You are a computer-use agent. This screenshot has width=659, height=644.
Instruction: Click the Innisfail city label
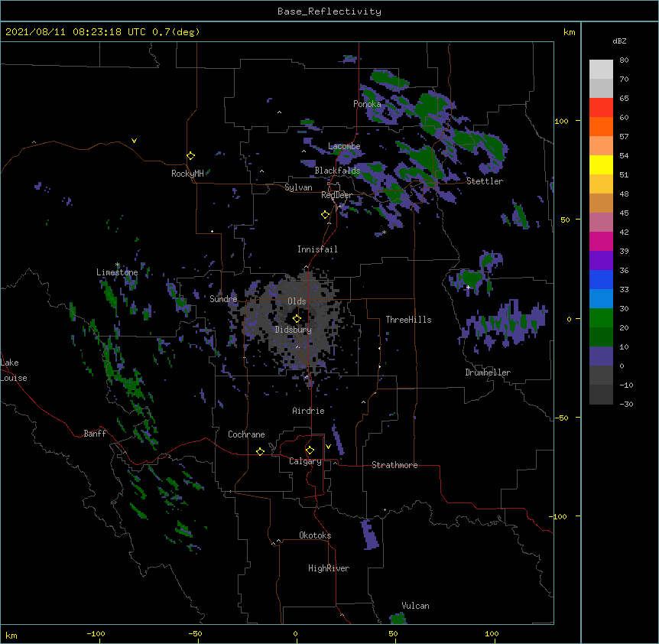pos(317,249)
